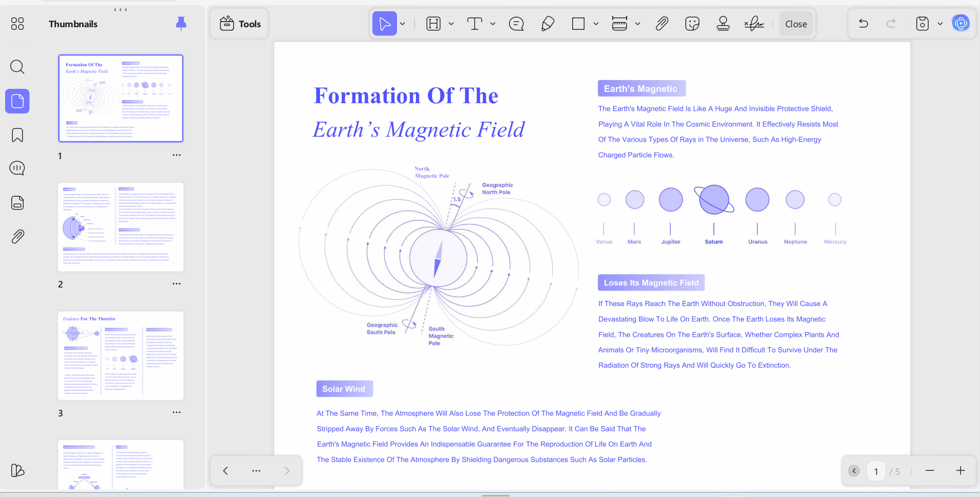Go to the previous page arrow

click(x=225, y=471)
